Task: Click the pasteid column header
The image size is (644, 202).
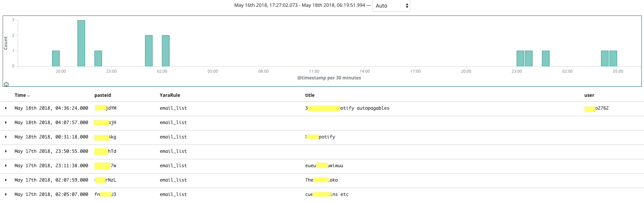Action: tap(103, 95)
